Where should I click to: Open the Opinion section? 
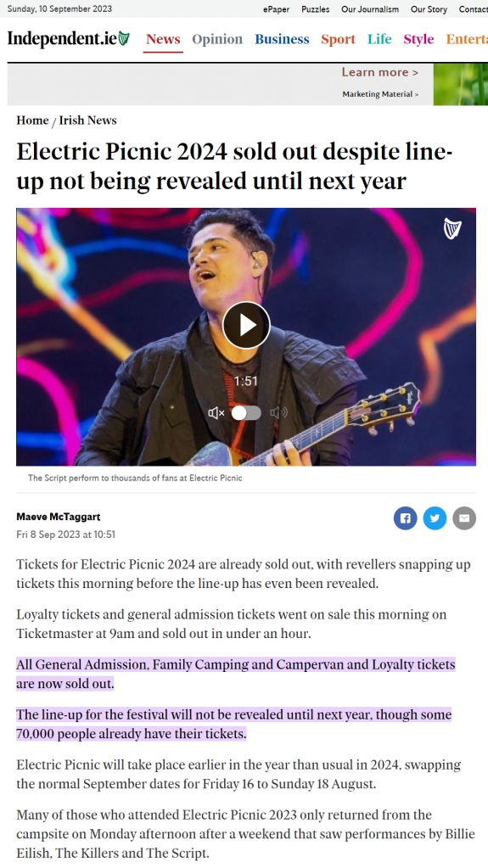[217, 39]
